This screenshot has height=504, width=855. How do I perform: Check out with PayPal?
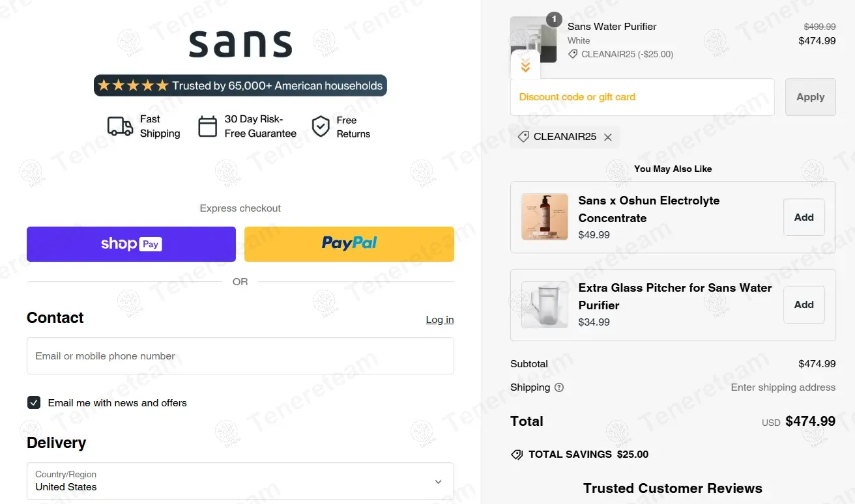pyautogui.click(x=349, y=244)
